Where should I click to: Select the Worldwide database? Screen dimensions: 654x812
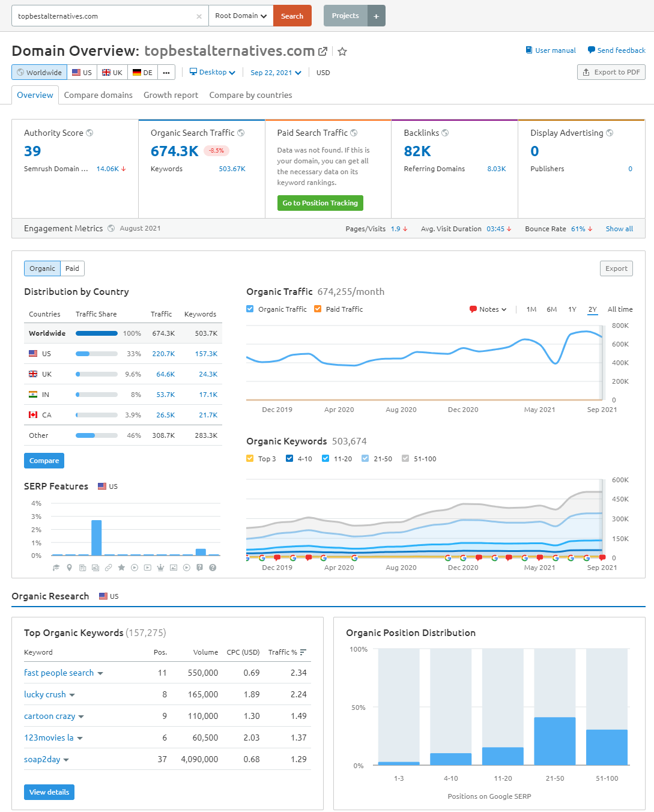click(x=40, y=72)
